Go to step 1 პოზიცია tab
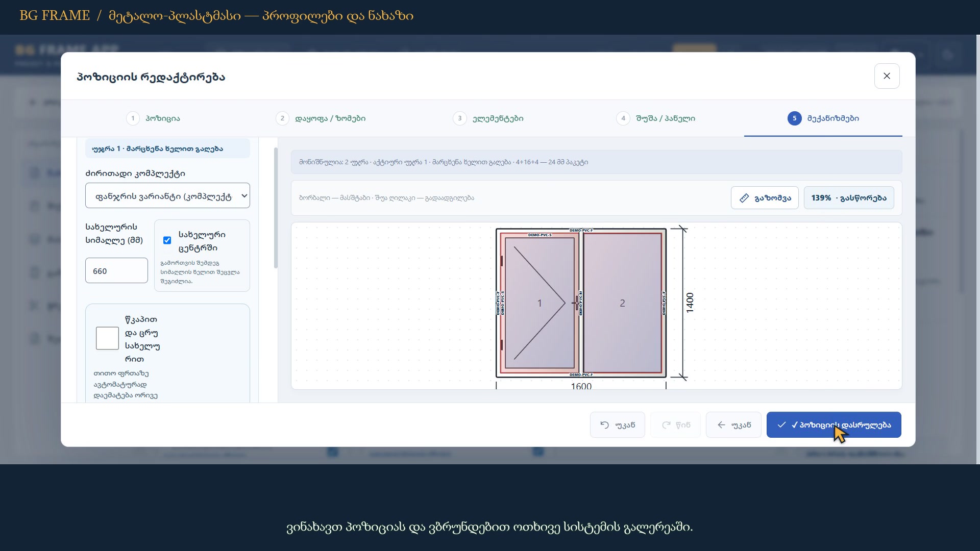The height and width of the screenshot is (551, 980). 153,118
